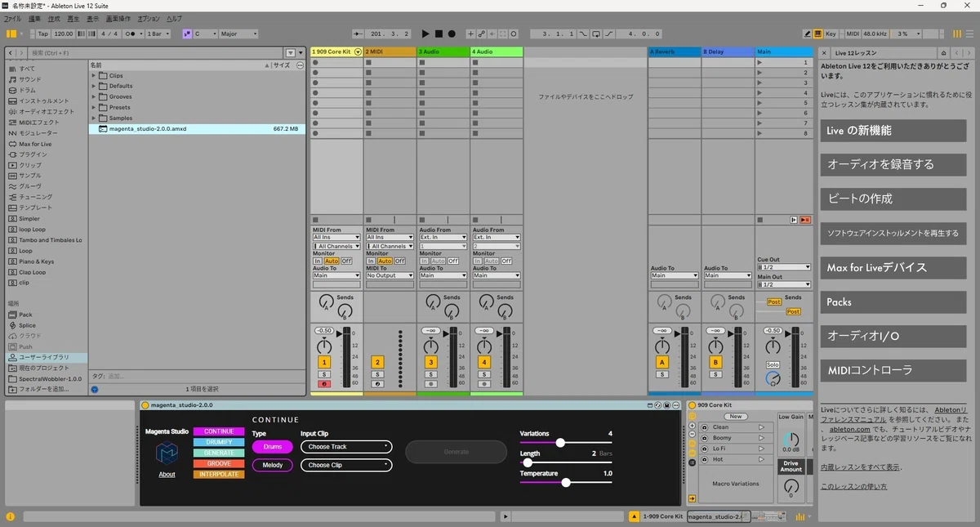The height and width of the screenshot is (527, 980).
Task: Set track 1 Monitor to In
Action: pos(318,261)
